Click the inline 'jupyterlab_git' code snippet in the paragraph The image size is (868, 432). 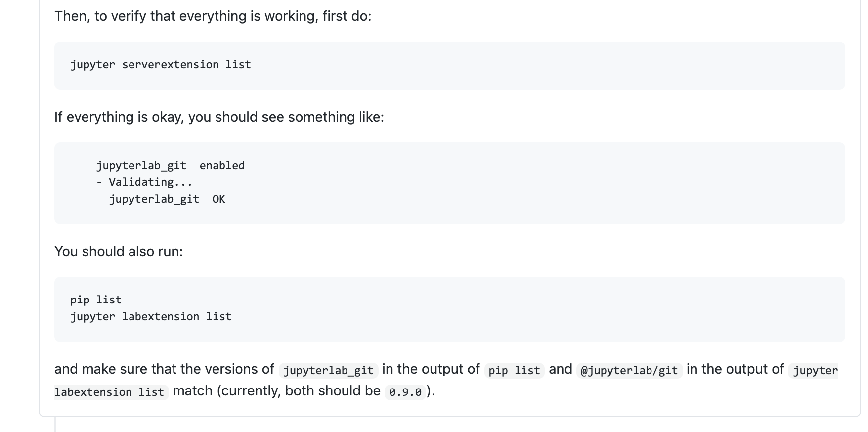328,370
